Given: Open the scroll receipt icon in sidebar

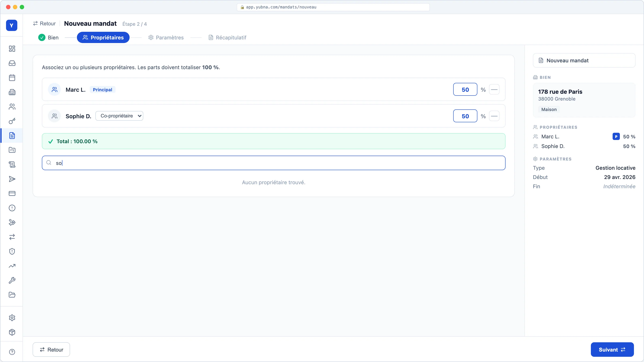Looking at the screenshot, I should (x=12, y=164).
